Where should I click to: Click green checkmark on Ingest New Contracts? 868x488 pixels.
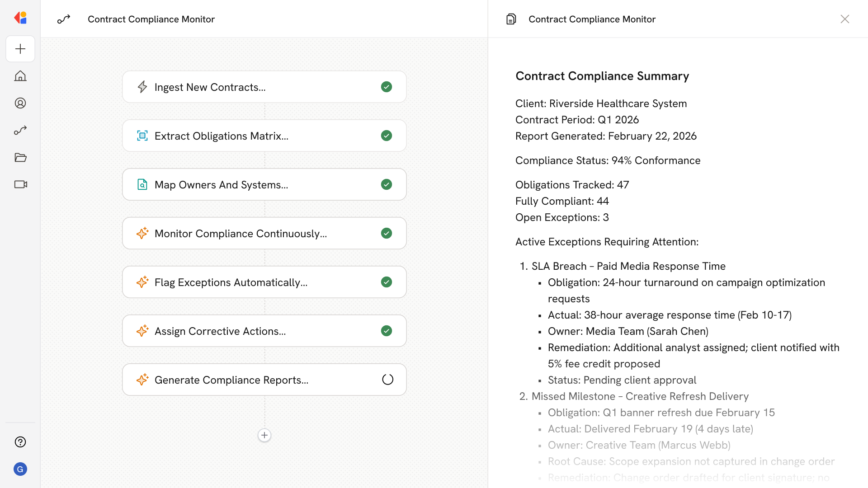tap(387, 87)
